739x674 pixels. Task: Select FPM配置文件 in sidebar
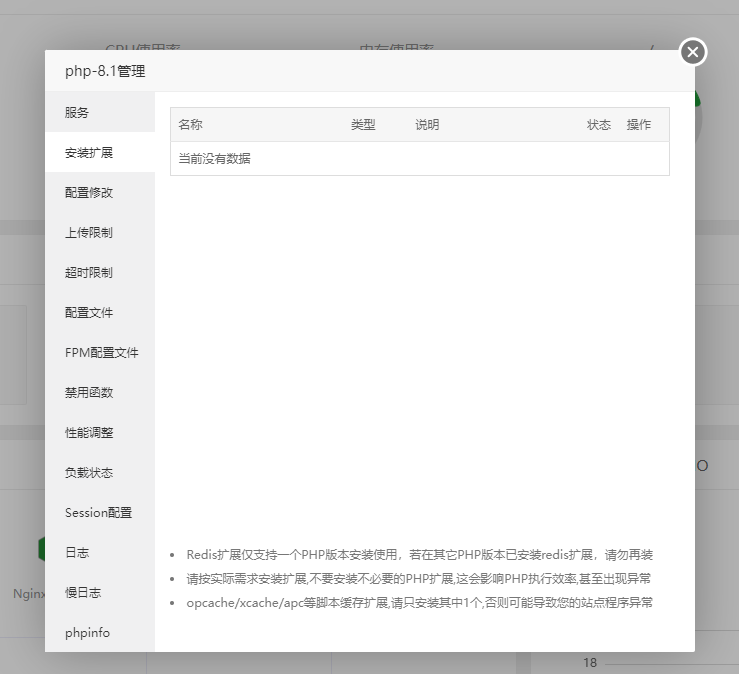(x=100, y=353)
